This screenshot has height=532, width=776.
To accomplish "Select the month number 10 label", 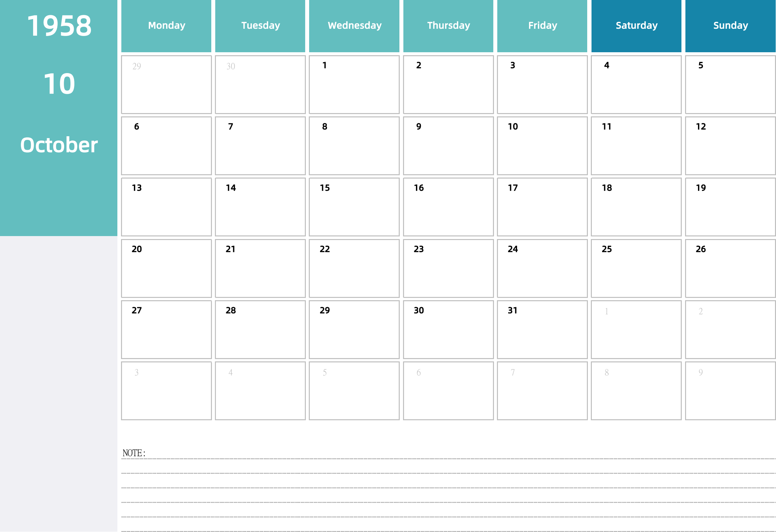I will 59,83.
